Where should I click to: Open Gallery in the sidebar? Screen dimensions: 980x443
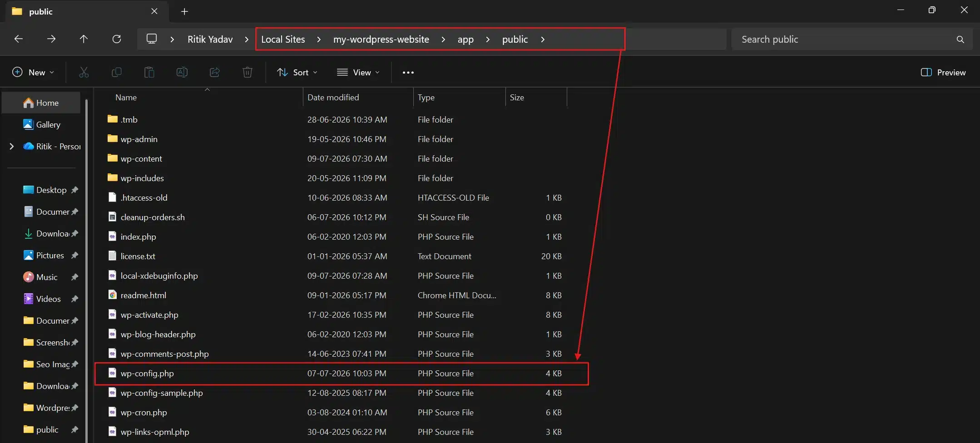pos(42,124)
